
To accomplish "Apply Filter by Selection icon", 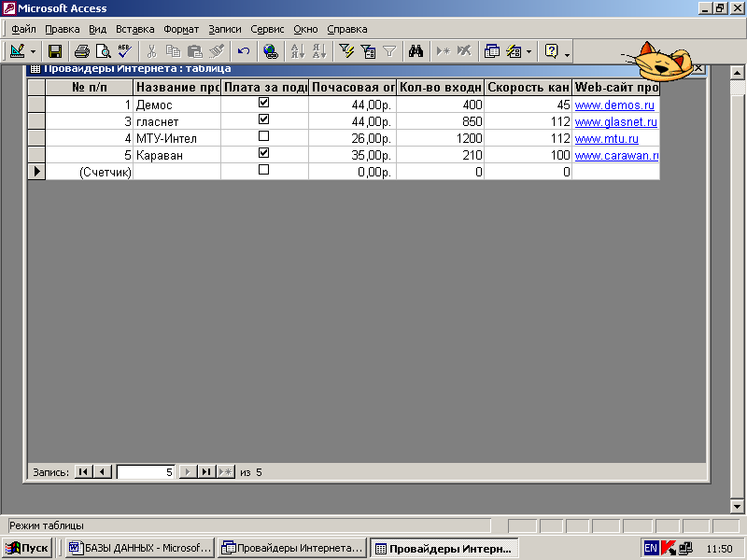I will click(346, 51).
